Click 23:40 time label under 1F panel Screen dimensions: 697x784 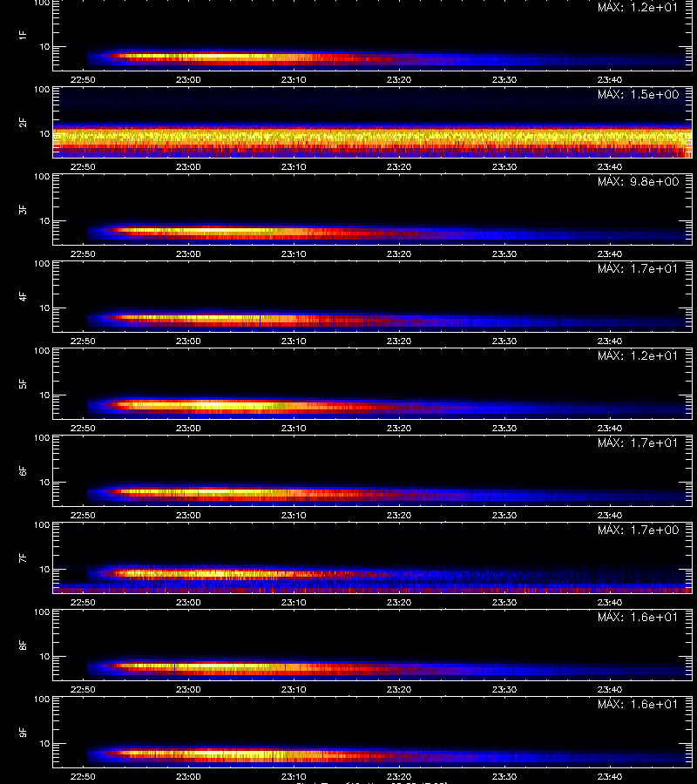pyautogui.click(x=610, y=79)
